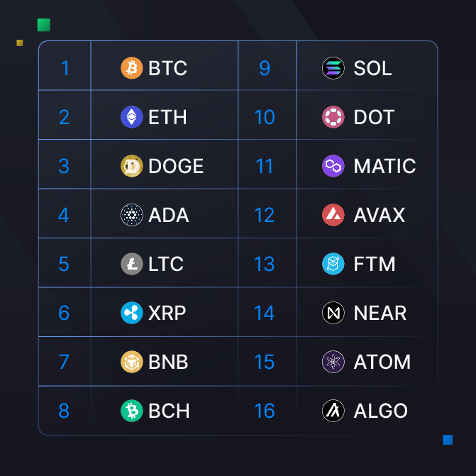Screen dimensions: 476x476
Task: Pick the Cardano ADA icon
Action: [132, 215]
